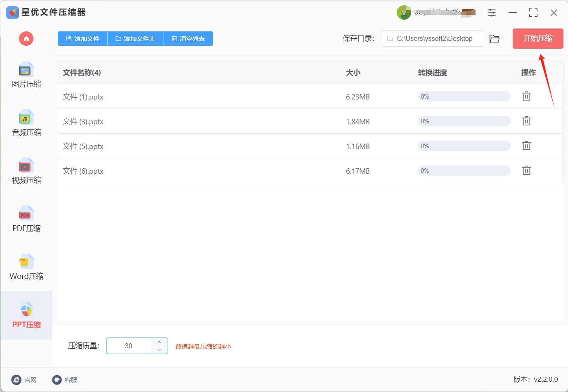568x392 pixels.
Task: Click the progress bar of 文件 (3).pptx
Action: click(464, 121)
